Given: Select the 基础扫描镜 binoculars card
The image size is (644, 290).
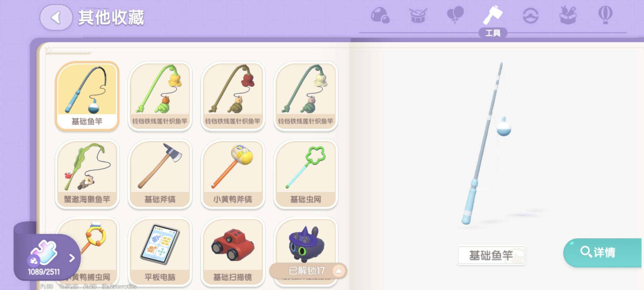Looking at the screenshot, I should click(x=233, y=252).
